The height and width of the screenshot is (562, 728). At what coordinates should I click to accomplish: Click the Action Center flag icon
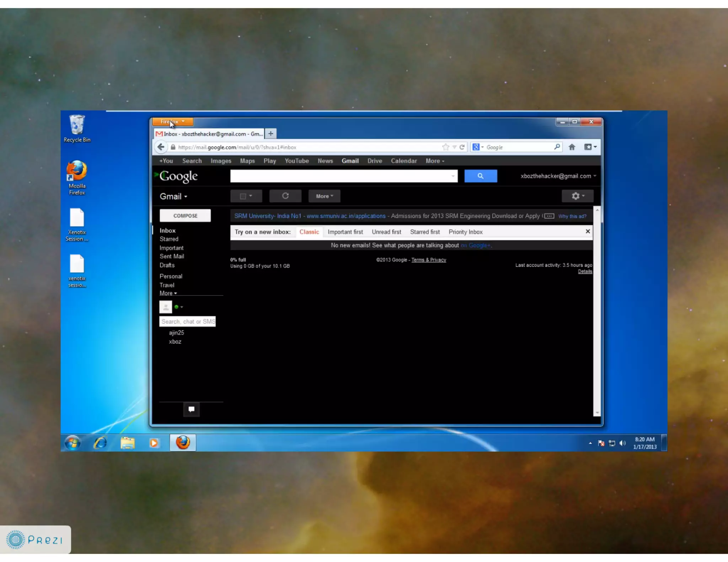coord(601,443)
